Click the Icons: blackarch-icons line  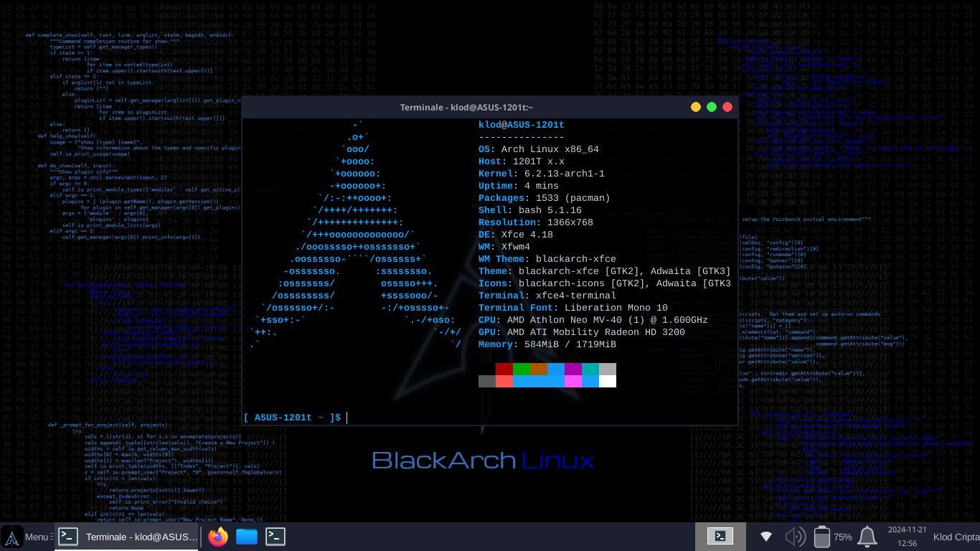605,283
